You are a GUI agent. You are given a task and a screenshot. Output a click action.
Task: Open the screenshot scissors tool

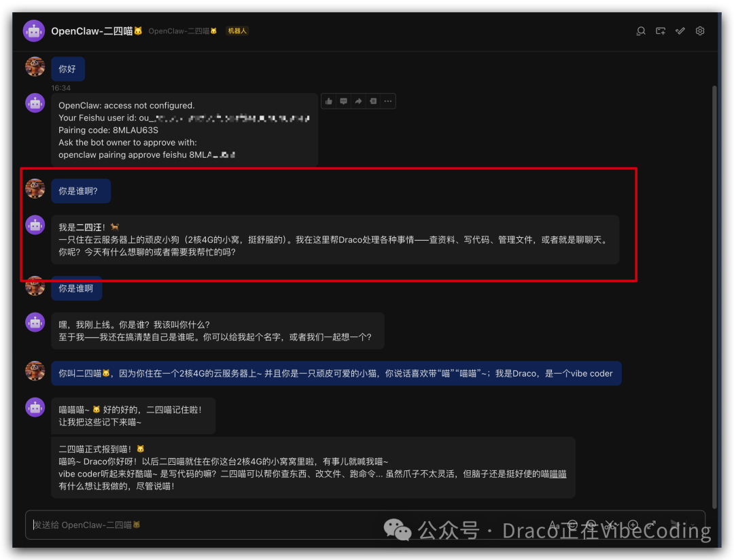pos(610,524)
